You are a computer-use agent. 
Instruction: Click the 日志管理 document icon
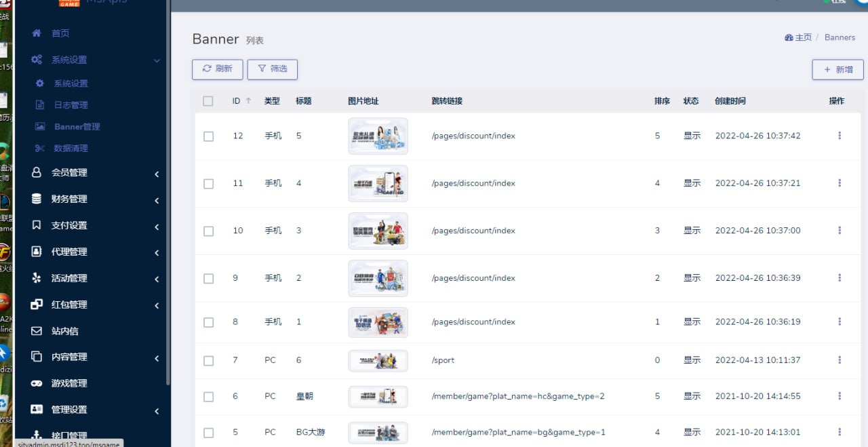[39, 105]
